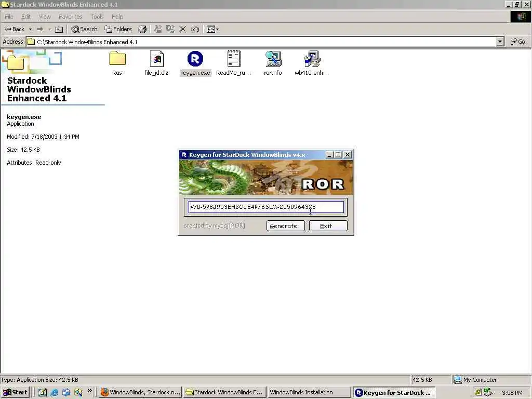
Task: Click the Keygen window title icon
Action: coord(184,155)
